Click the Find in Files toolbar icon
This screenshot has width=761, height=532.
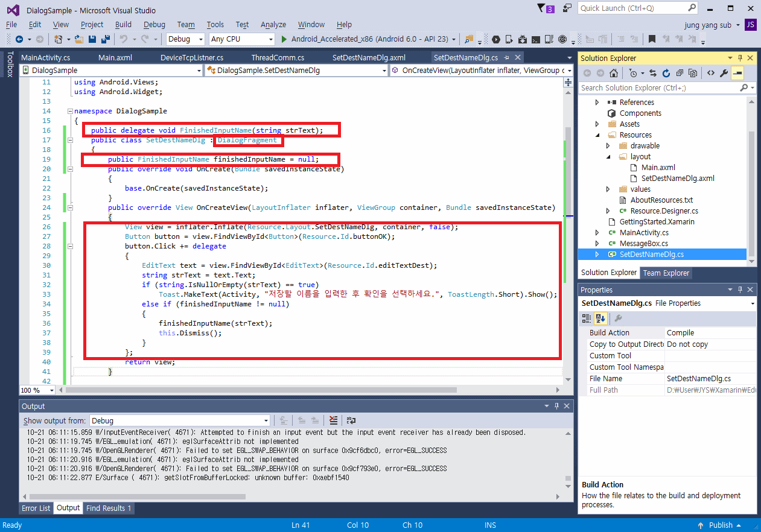(x=469, y=39)
